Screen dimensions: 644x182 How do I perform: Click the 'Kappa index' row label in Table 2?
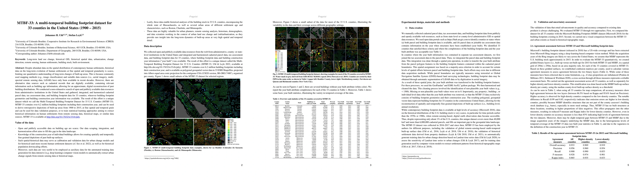pos(557,158)
